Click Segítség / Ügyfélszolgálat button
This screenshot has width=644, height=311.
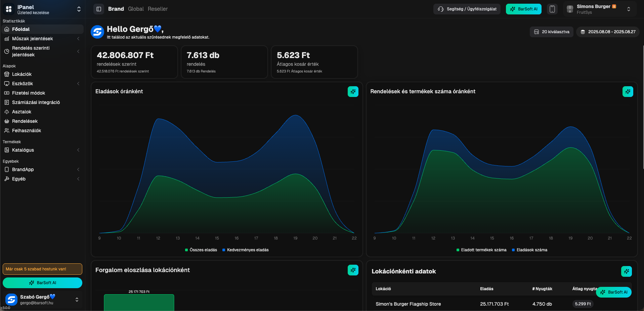[467, 9]
